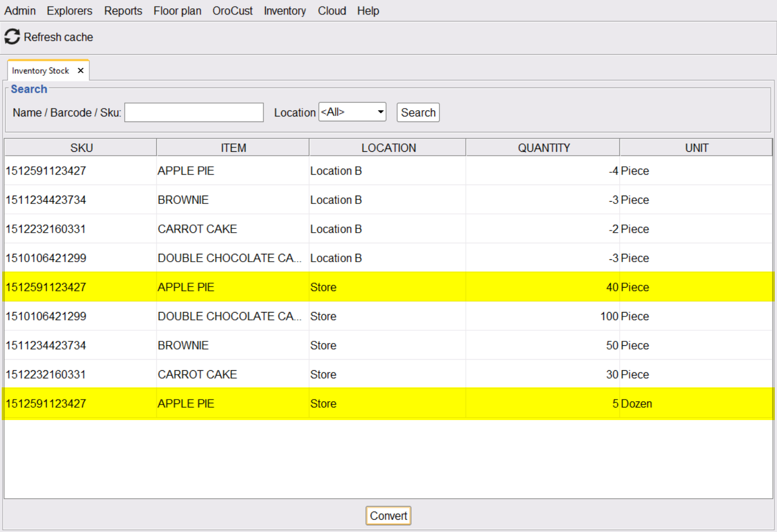
Task: Sort by the SKU column header
Action: (81, 148)
